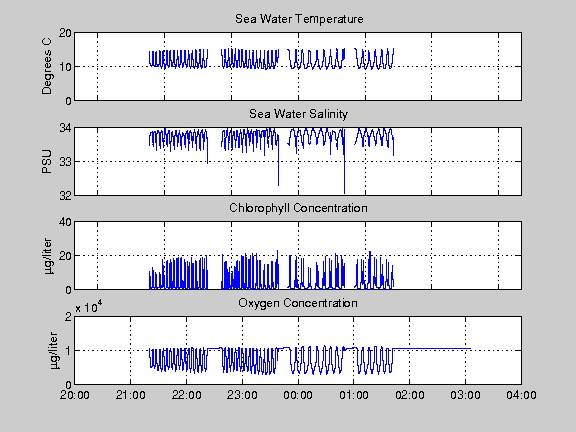
Task: Click the 22:00 time axis tick label
Action: pyautogui.click(x=186, y=395)
